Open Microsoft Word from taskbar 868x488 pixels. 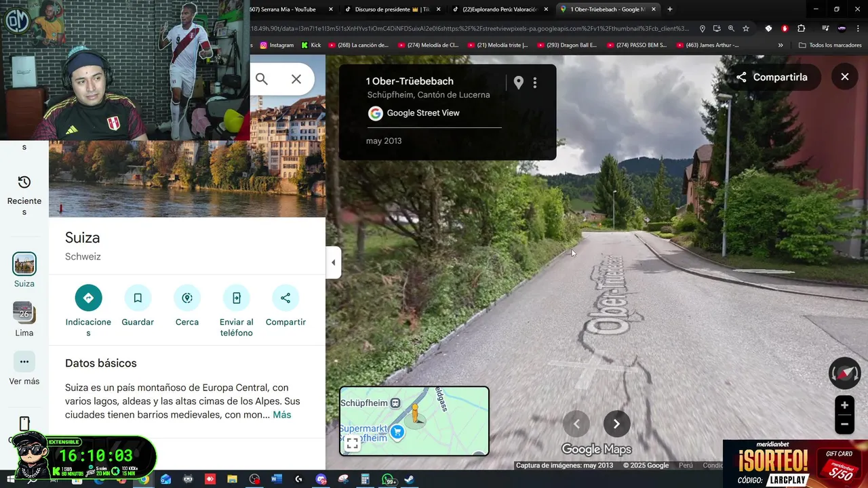[x=276, y=479]
